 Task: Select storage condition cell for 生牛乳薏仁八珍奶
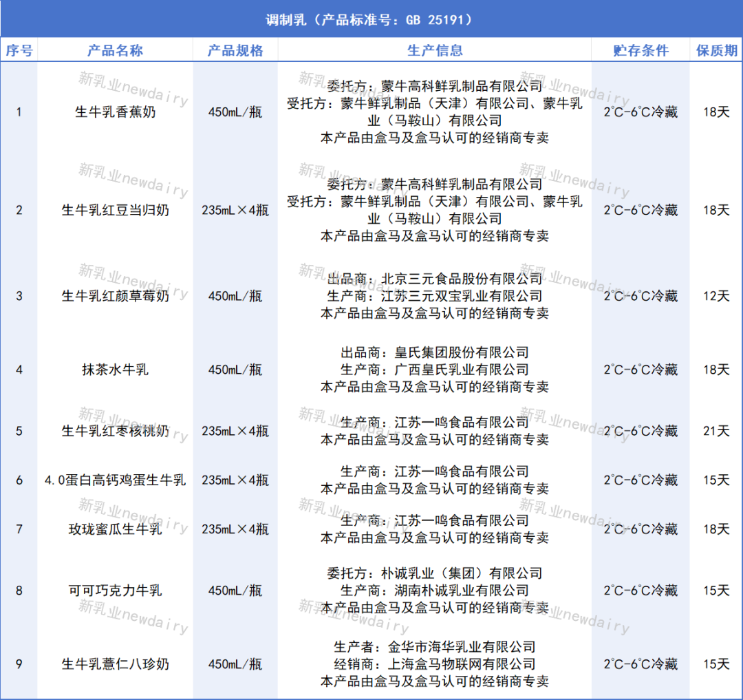point(640,664)
